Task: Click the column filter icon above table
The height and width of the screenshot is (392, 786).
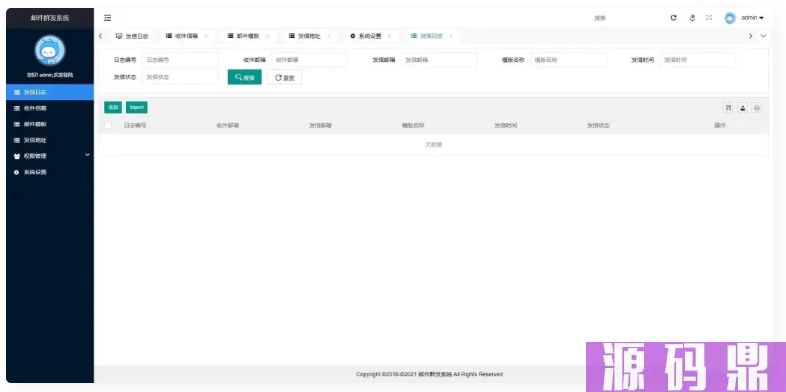Action: click(728, 108)
